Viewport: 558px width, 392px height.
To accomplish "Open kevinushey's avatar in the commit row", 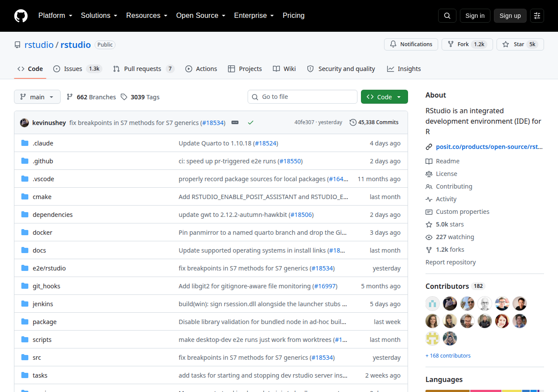I will coord(24,122).
